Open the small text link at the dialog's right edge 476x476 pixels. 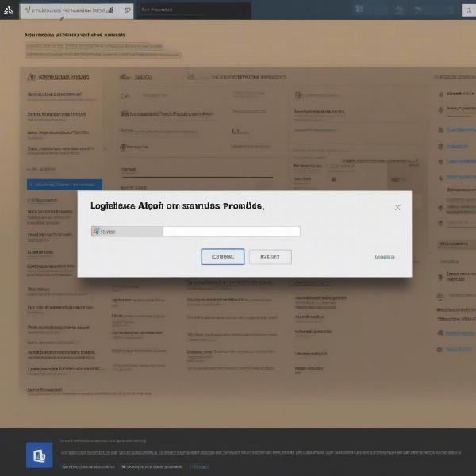tap(385, 257)
